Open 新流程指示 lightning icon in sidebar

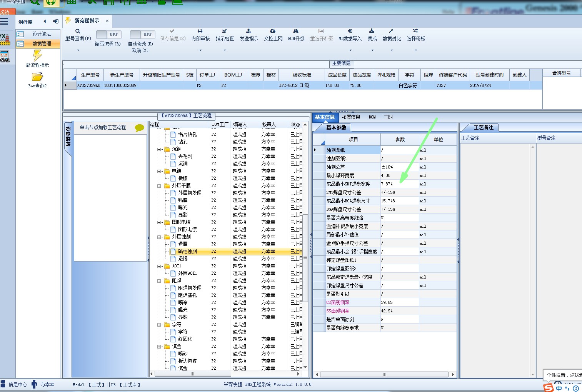point(37,55)
